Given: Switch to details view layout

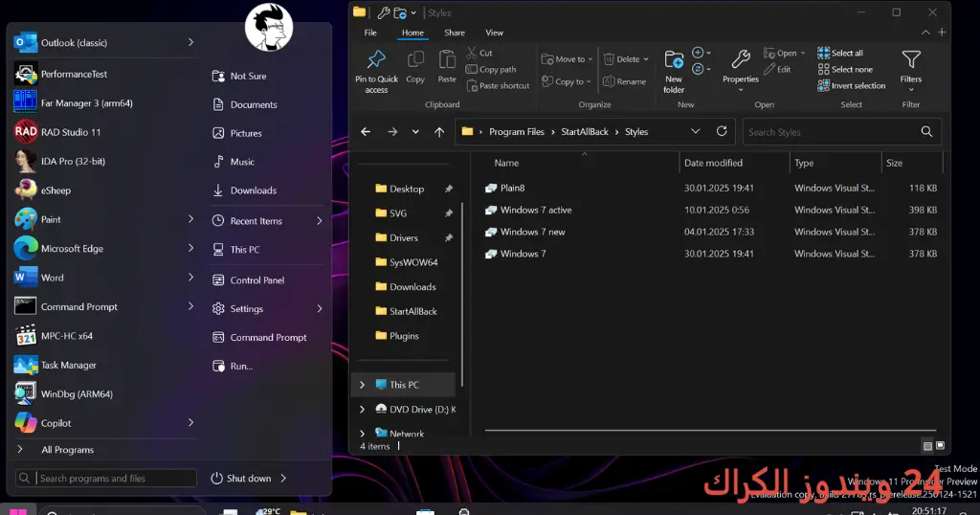Looking at the screenshot, I should (x=927, y=446).
